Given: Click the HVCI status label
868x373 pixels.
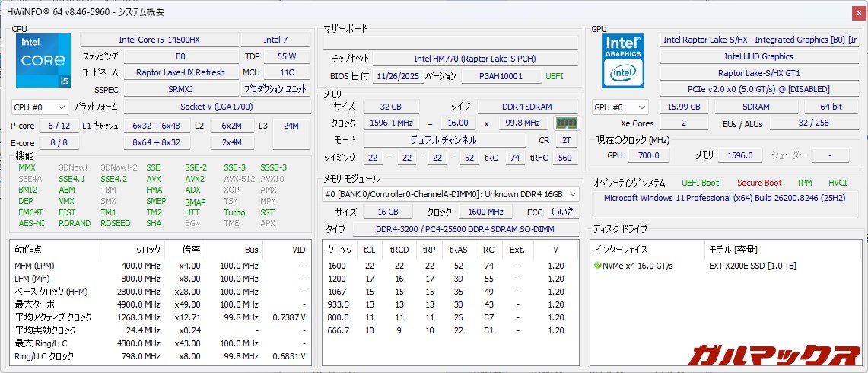Looking at the screenshot, I should [x=837, y=183].
